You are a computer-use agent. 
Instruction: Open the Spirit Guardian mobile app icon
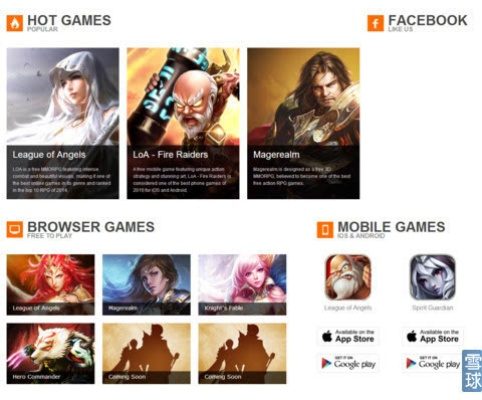tap(432, 277)
